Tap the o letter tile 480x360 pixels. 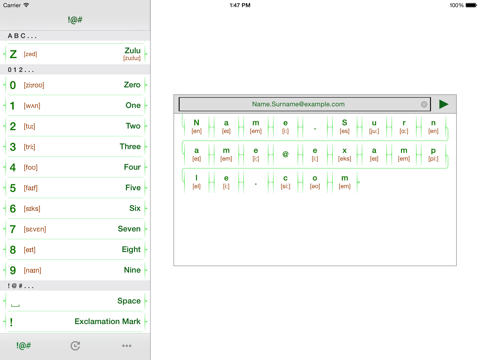(x=315, y=182)
